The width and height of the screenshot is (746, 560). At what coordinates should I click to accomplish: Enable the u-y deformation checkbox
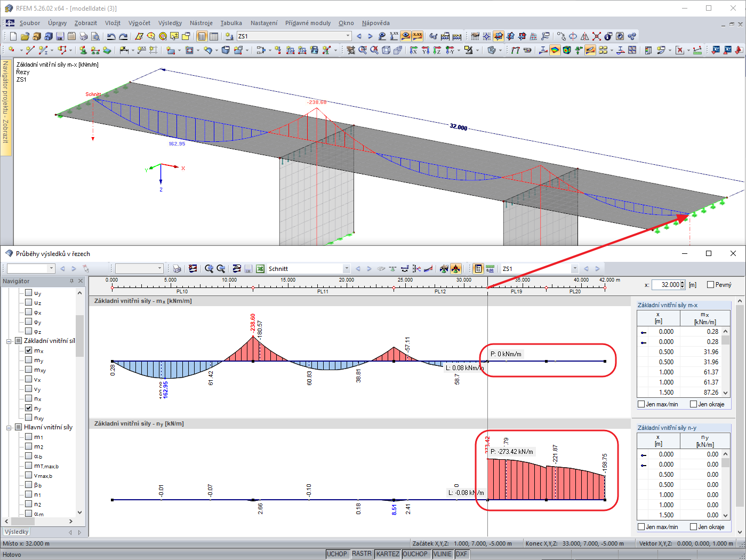pos(29,293)
